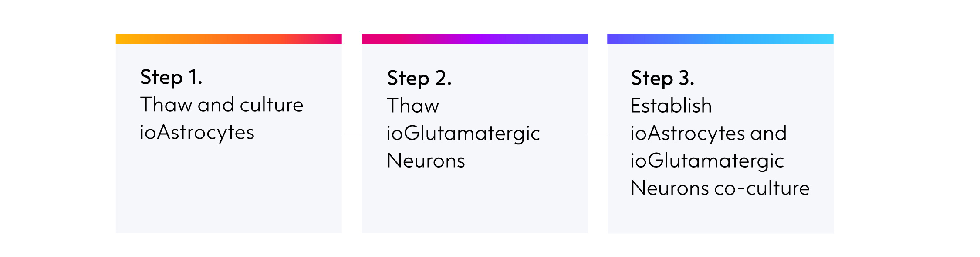The width and height of the screenshot is (980, 257).
Task: Select the magenta-purple gradient bar above Step 2
Action: [475, 39]
